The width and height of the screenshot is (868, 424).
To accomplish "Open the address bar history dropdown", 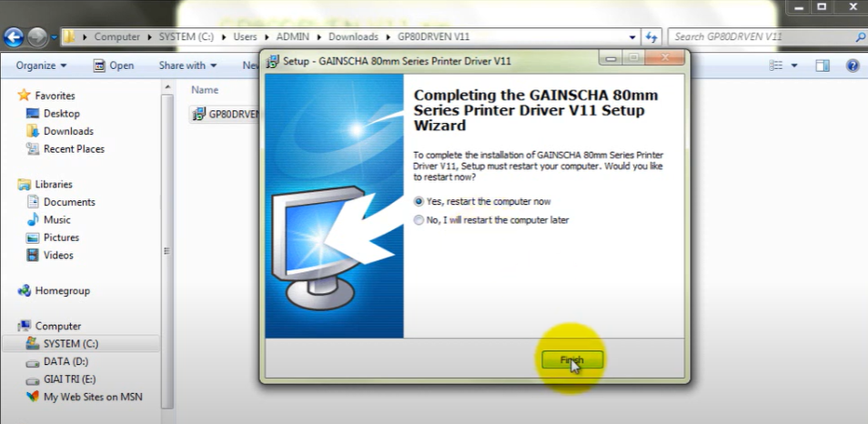I will coord(632,37).
